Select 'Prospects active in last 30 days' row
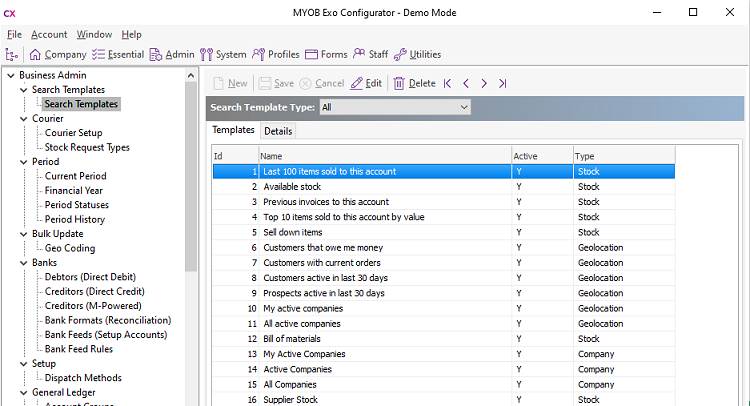This screenshot has width=750, height=406. point(444,293)
